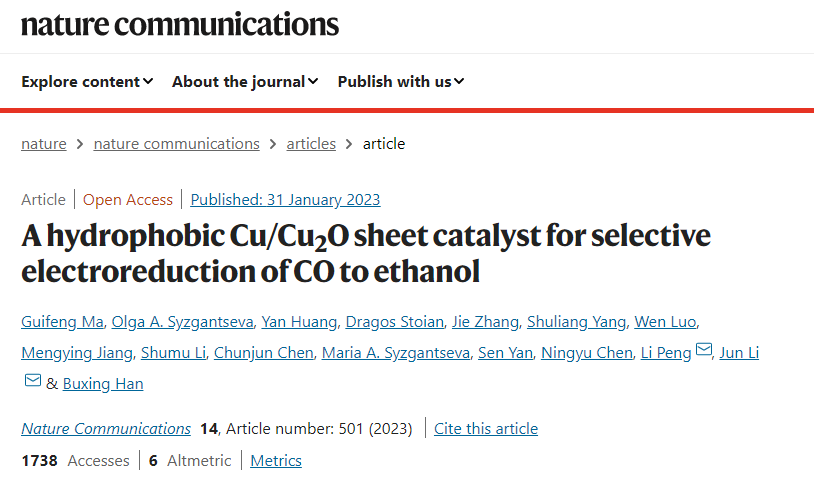Open author Guifeng Ma's details
Screen dimensions: 814x486
click(61, 321)
